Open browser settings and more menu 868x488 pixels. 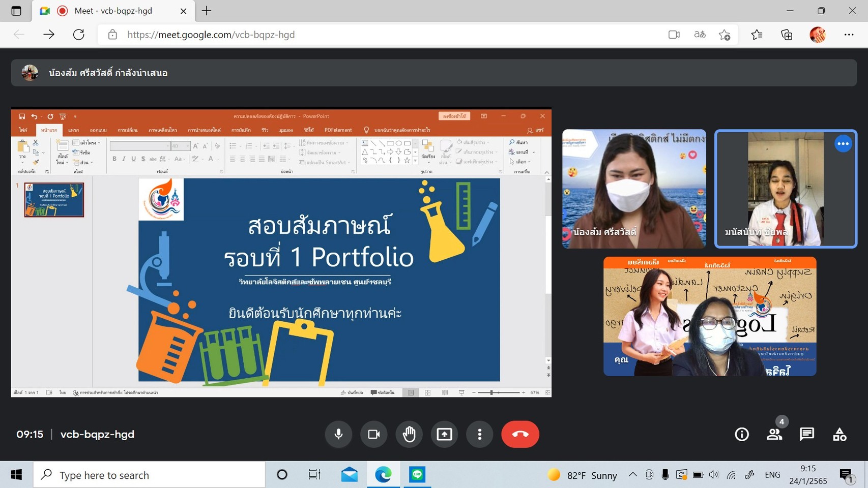[x=849, y=35]
